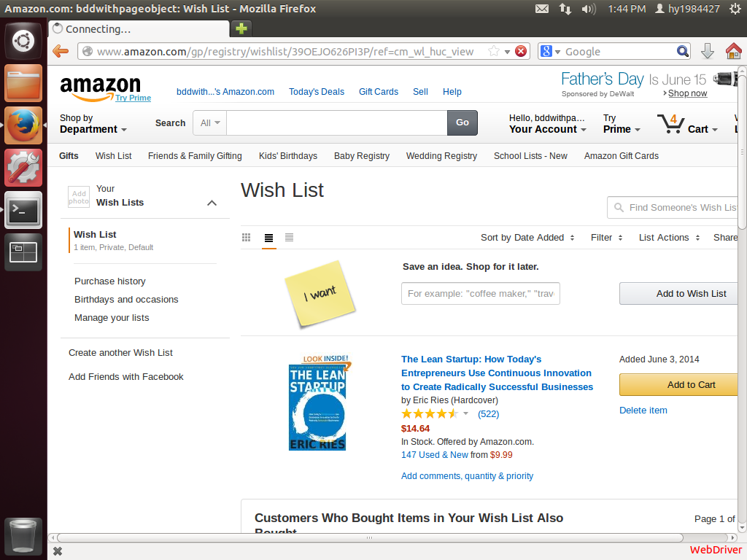Click Create another Wish List
747x560 pixels.
[x=120, y=352]
